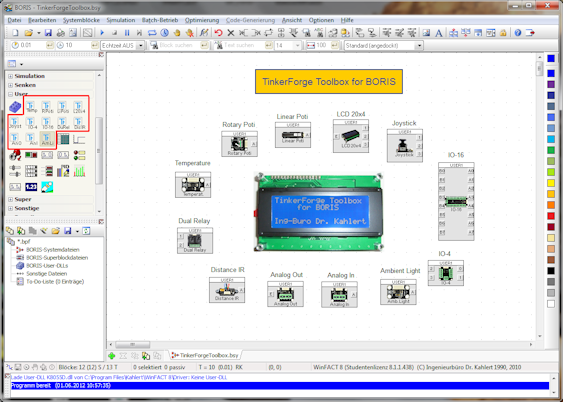
Task: Open the Batch-Betrieb menu
Action: pyautogui.click(x=160, y=20)
